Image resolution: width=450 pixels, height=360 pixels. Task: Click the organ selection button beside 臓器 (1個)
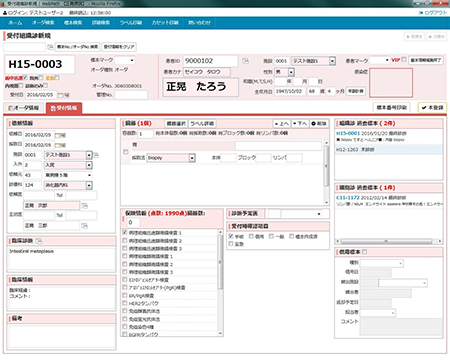(176, 124)
